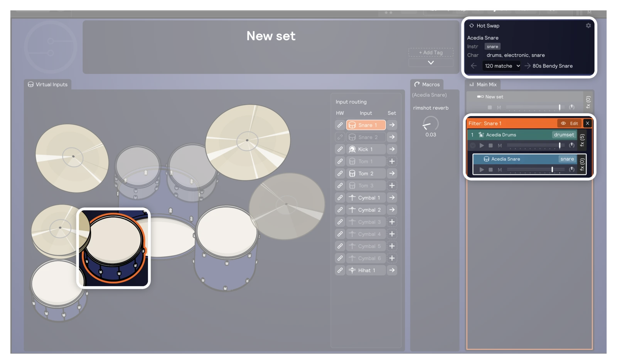The image size is (617, 364).
Task: Click Acedia Drums volume slider
Action: pyautogui.click(x=536, y=145)
